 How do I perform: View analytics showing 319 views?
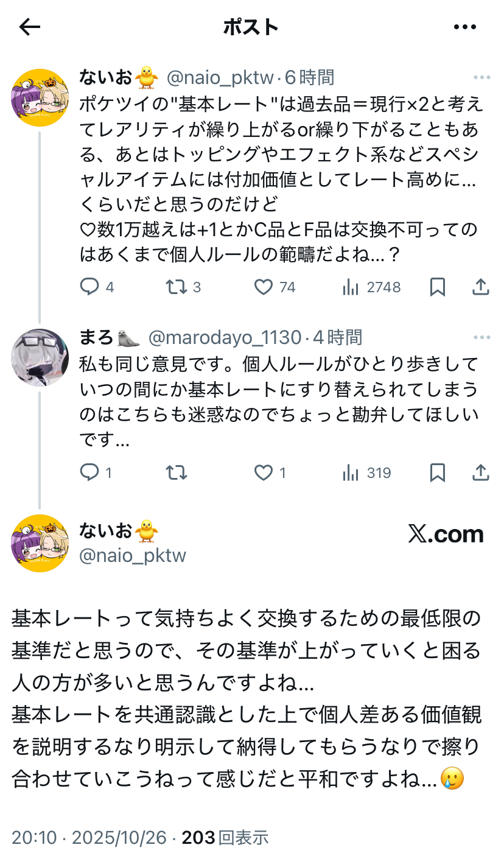[351, 472]
